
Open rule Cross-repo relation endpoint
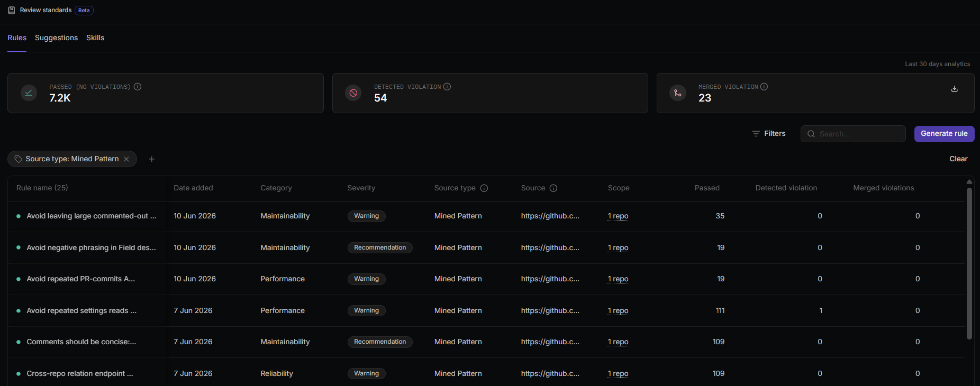click(x=80, y=373)
